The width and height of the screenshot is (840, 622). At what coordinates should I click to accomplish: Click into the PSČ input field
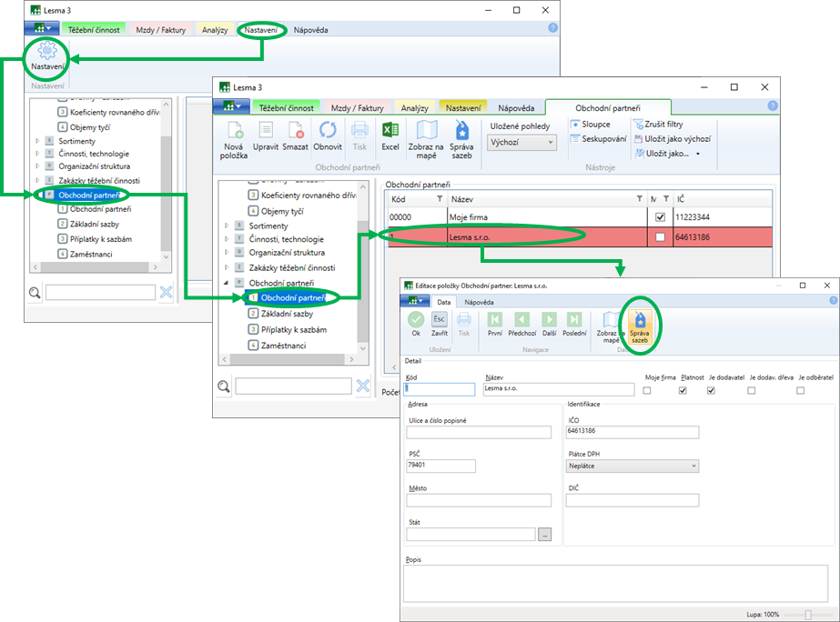(x=440, y=466)
